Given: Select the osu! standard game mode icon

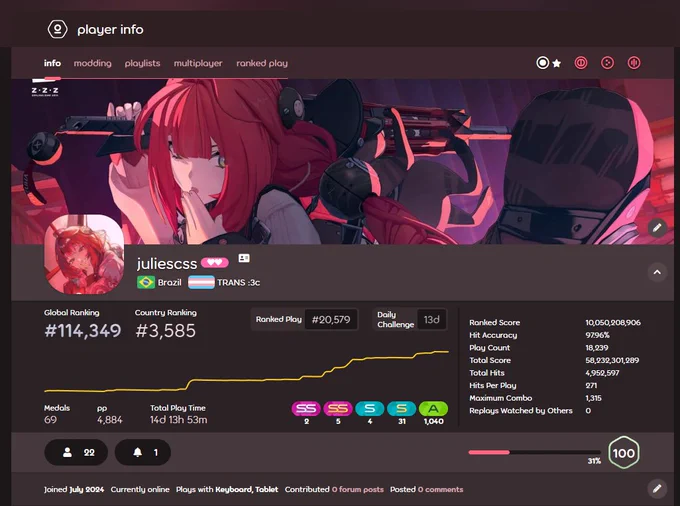Looking at the screenshot, I should click(x=543, y=63).
